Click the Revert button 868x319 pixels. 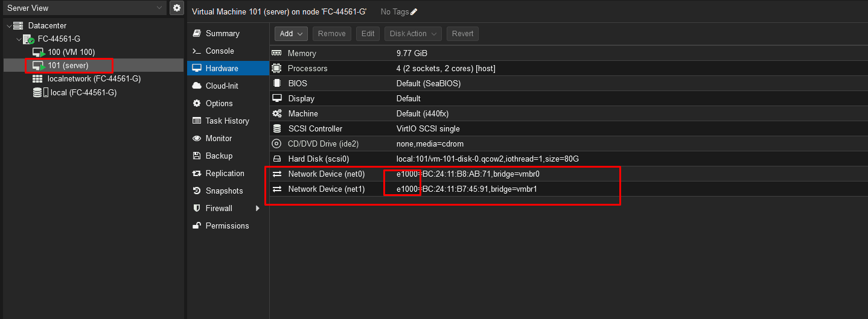463,34
